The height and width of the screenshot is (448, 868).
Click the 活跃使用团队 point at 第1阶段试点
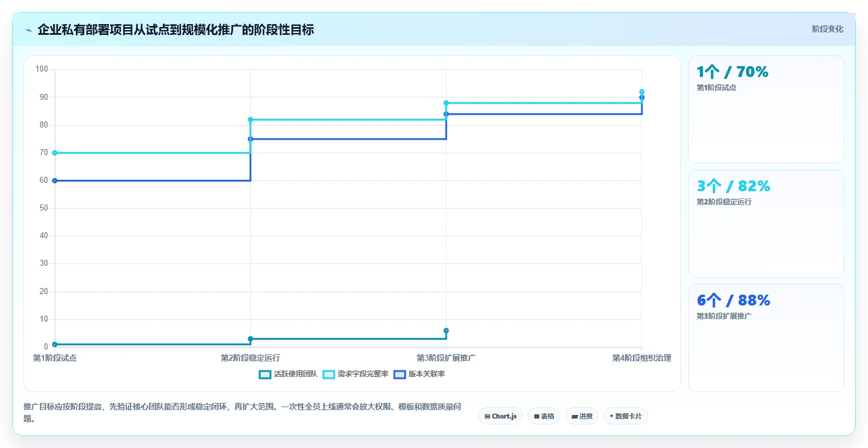(55, 345)
